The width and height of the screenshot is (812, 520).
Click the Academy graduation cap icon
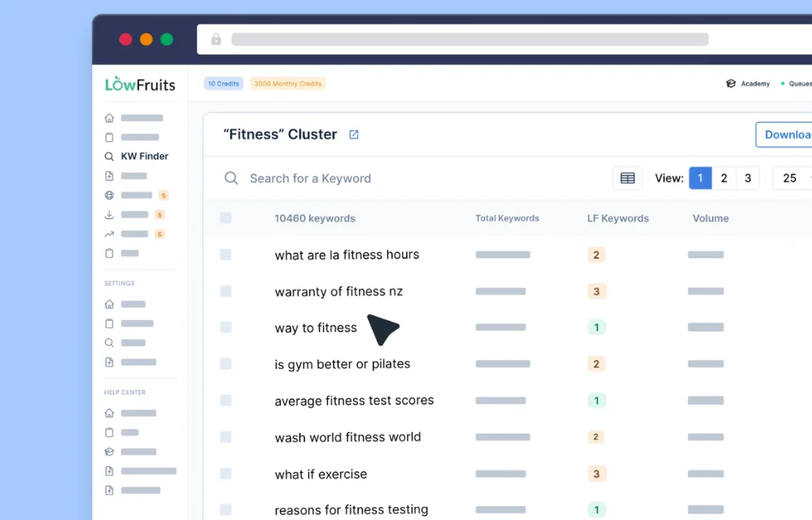point(729,83)
